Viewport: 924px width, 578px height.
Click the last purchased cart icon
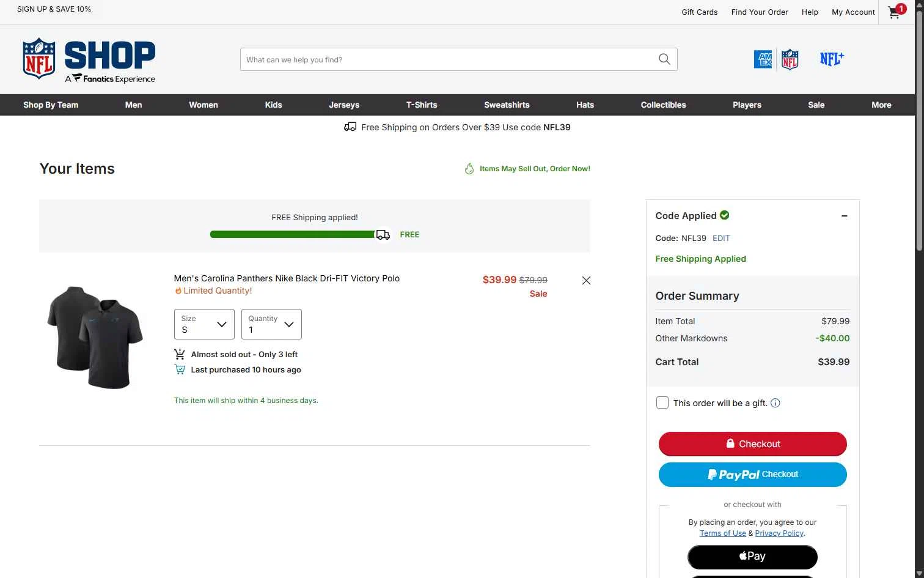[180, 369]
